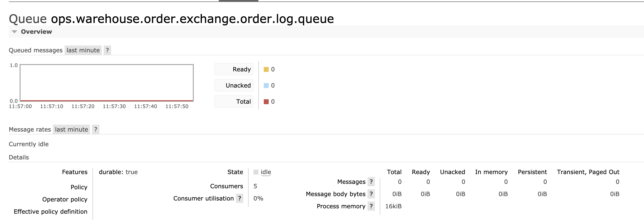
Task: Open help for Queued messages
Action: pyautogui.click(x=107, y=50)
